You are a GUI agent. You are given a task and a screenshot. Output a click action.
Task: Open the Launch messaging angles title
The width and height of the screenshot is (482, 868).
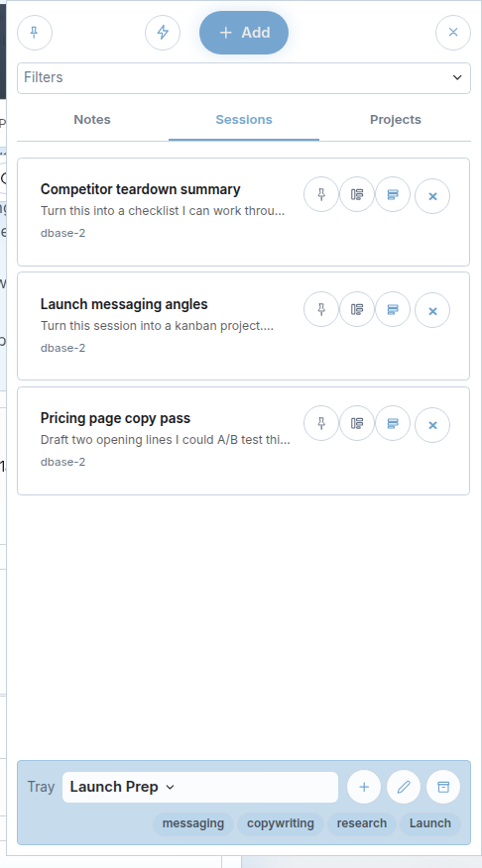[124, 304]
